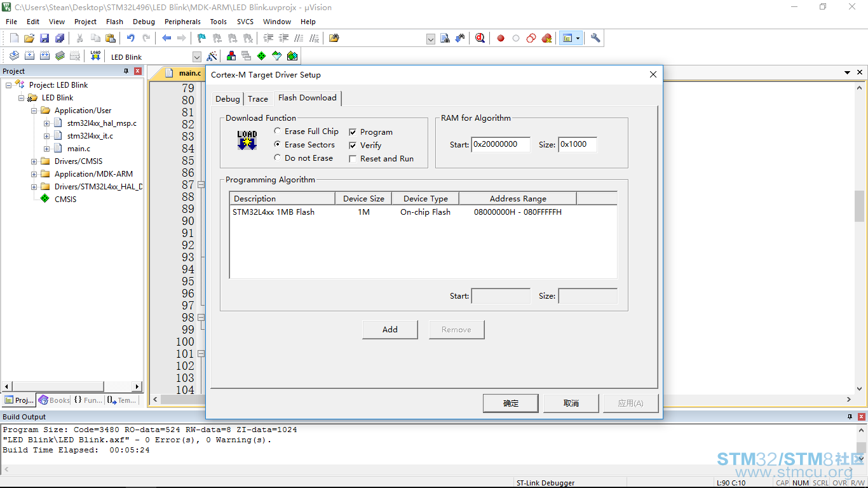Pin the Project panel with pushpin icon
Image resolution: width=868 pixels, height=488 pixels.
pyautogui.click(x=126, y=71)
